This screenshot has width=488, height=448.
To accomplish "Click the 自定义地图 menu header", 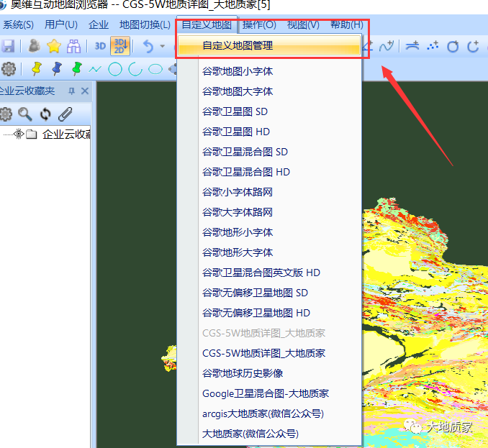I will (207, 24).
